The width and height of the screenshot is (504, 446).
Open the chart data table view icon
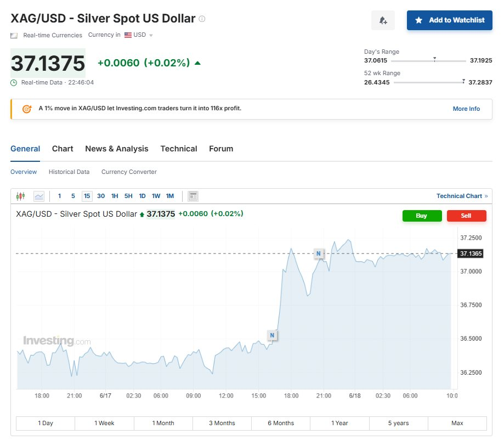[x=193, y=196]
